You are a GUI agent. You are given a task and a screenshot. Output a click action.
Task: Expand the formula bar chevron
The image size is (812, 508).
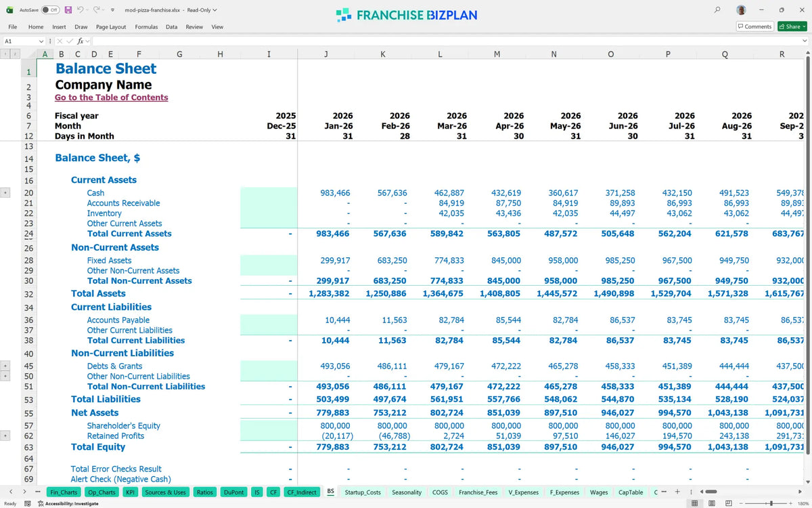point(805,41)
